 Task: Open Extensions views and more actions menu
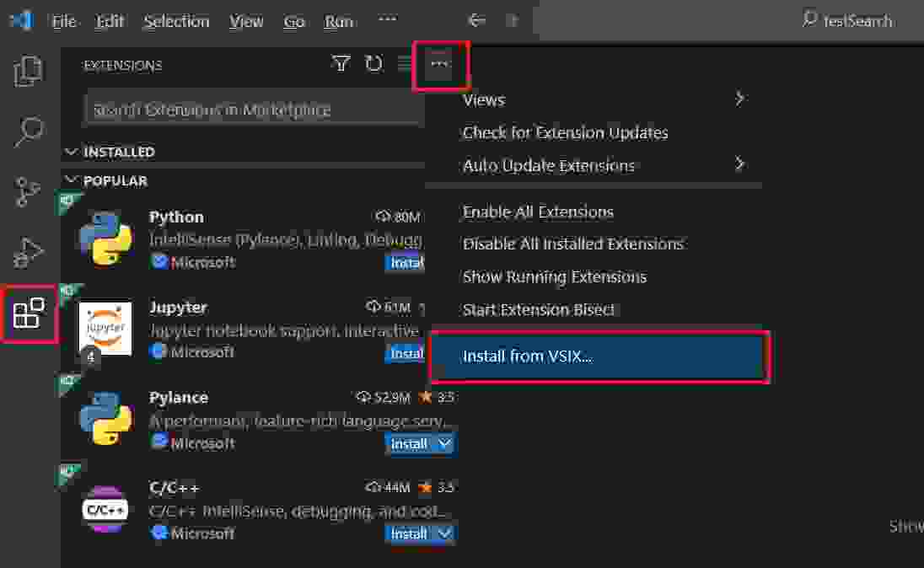(439, 64)
